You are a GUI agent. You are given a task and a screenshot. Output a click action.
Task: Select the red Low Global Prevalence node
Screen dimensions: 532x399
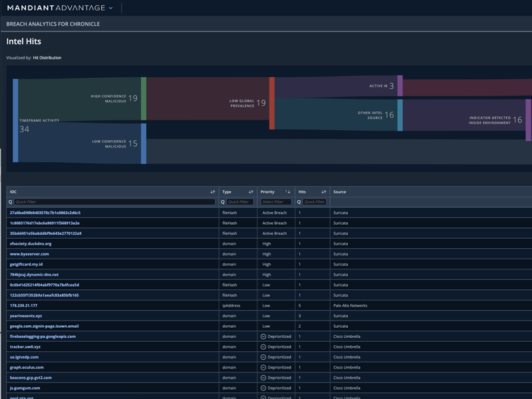tap(272, 103)
